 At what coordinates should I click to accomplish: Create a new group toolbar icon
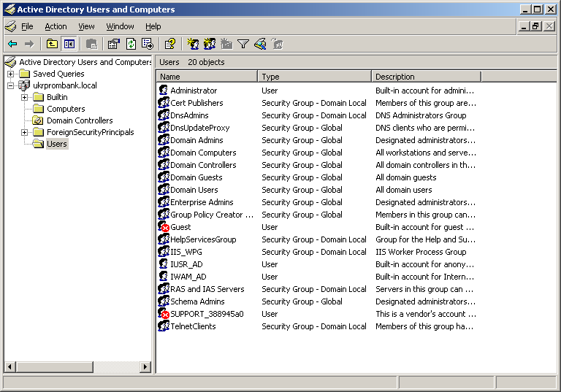[x=210, y=44]
